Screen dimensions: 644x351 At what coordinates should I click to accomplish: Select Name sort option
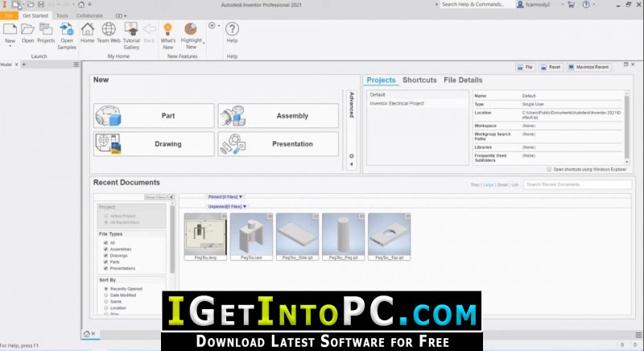point(106,301)
